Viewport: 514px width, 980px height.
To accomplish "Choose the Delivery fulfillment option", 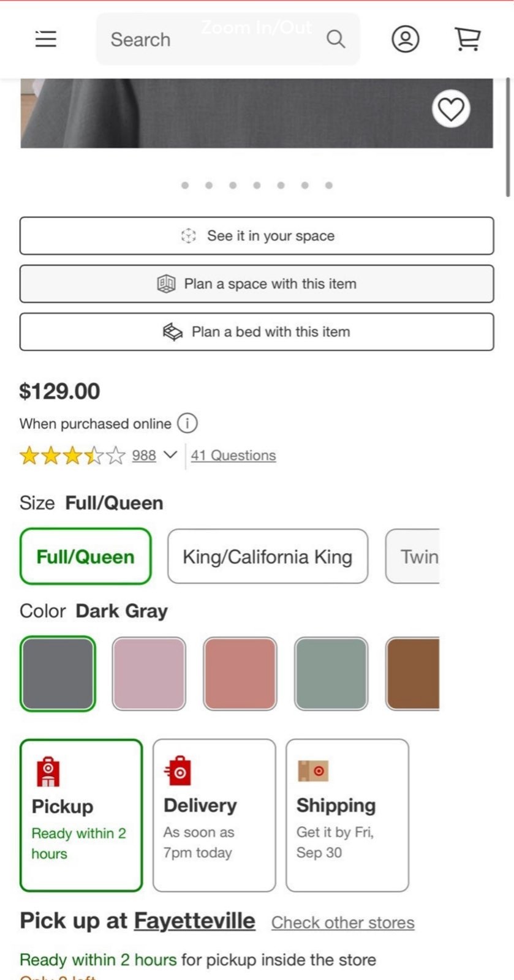I will [x=214, y=815].
